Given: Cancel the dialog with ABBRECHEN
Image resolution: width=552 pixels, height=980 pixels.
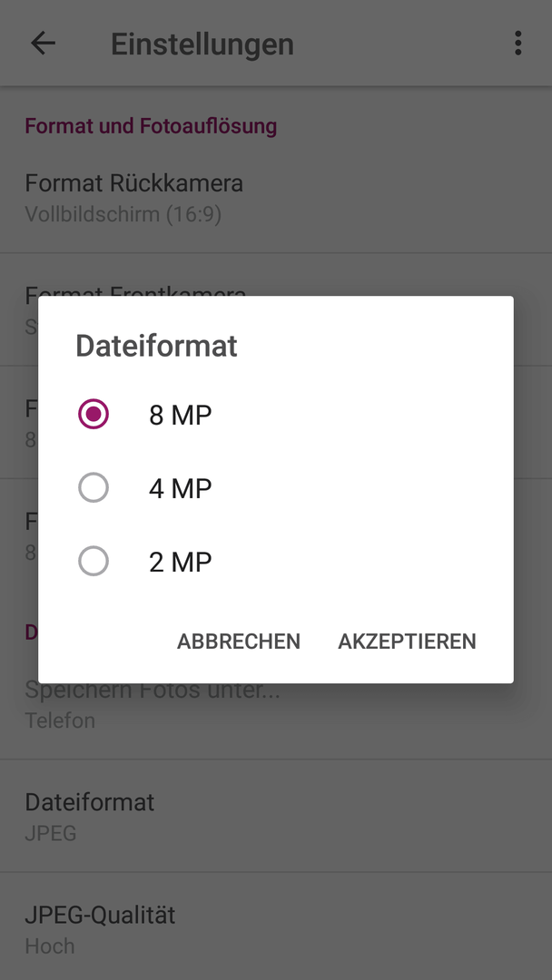Looking at the screenshot, I should tap(239, 642).
